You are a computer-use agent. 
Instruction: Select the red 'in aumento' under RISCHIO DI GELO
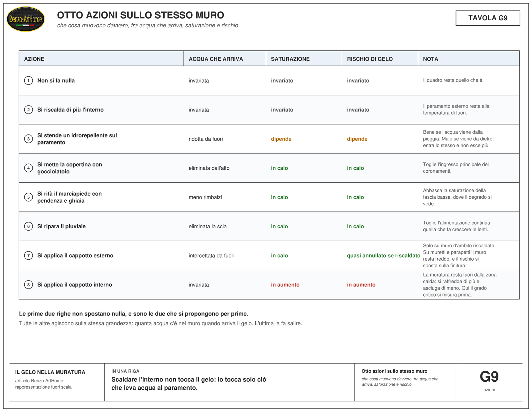(x=361, y=285)
